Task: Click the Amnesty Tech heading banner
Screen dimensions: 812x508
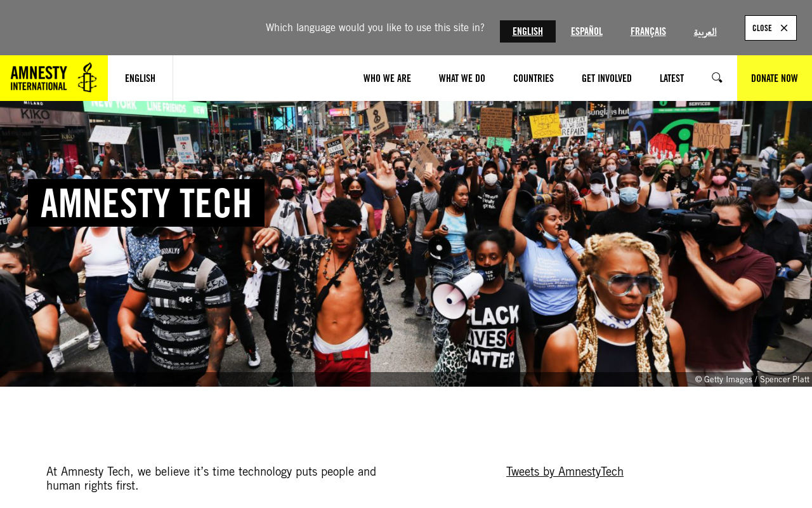Action: [x=146, y=203]
